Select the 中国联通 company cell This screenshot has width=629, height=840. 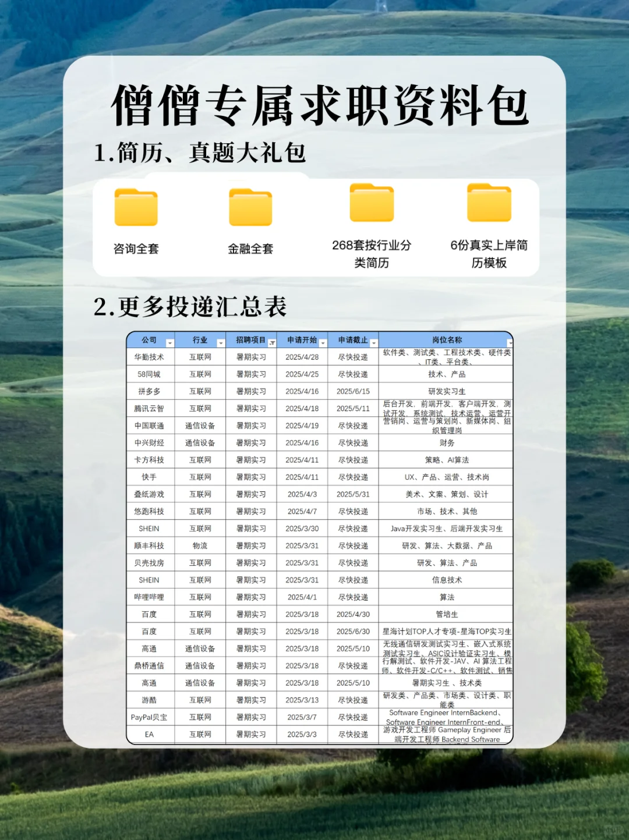(x=150, y=426)
